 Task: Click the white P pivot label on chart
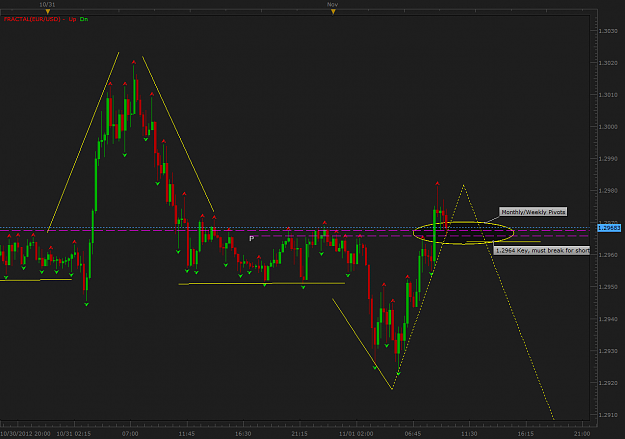(x=252, y=238)
